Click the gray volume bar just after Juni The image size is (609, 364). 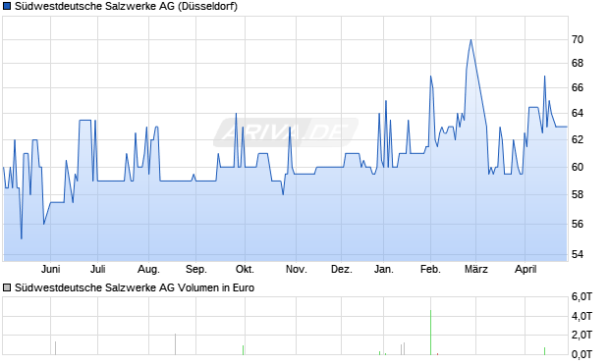[x=55, y=348]
